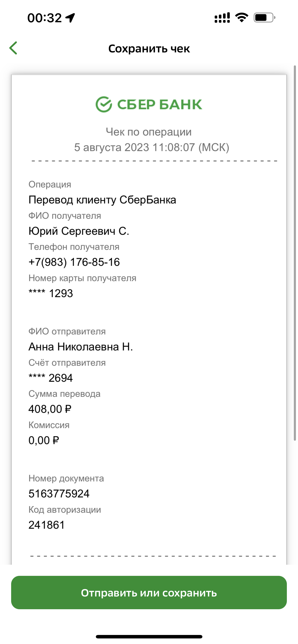Image resolution: width=298 pixels, height=644 pixels.
Task: Tap the Сохранить чек page title
Action: tap(149, 48)
